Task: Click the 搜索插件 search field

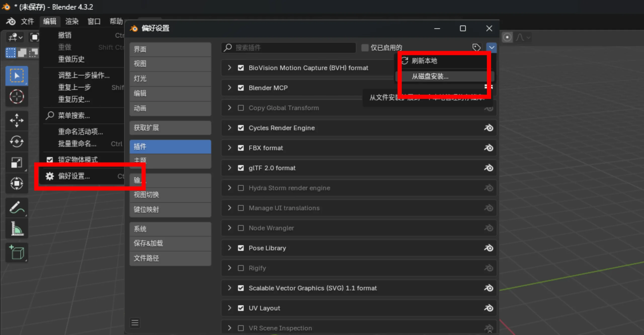Action: [289, 48]
